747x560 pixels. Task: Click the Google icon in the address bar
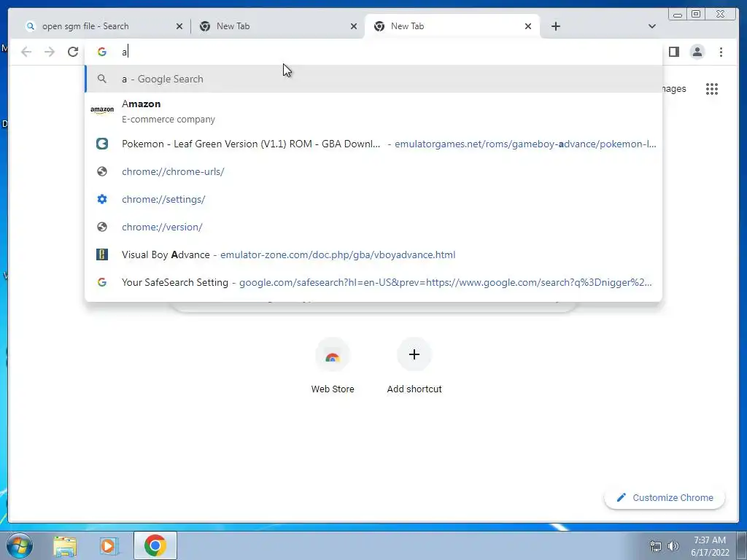(102, 52)
